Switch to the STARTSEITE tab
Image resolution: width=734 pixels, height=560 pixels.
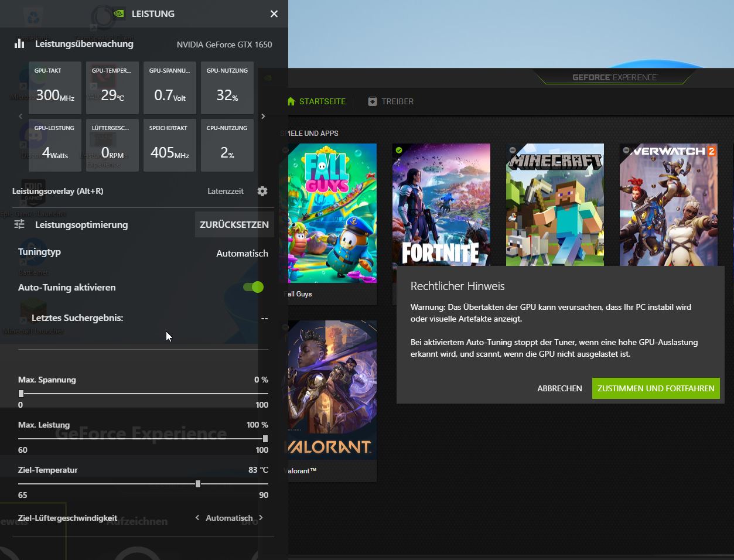coord(317,101)
